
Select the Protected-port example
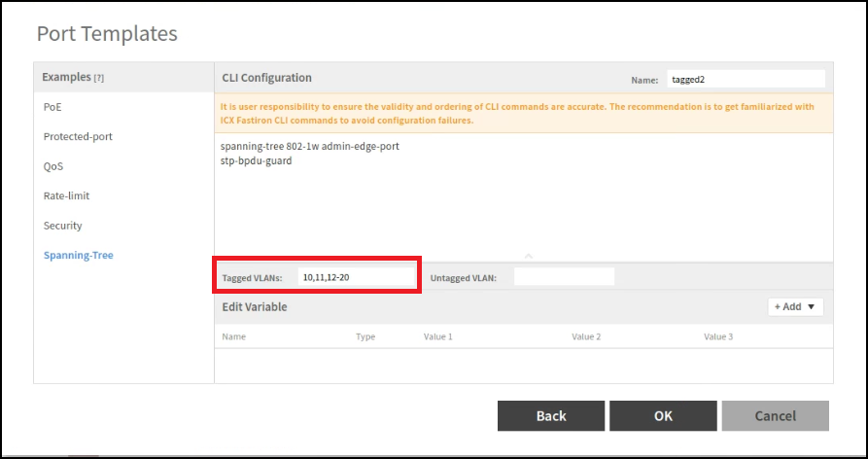point(78,136)
